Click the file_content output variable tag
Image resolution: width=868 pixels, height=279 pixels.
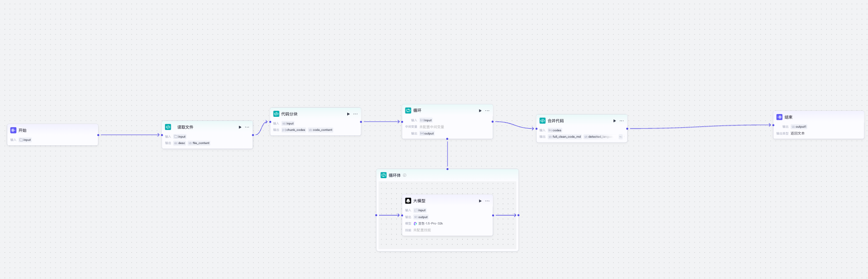(200, 143)
